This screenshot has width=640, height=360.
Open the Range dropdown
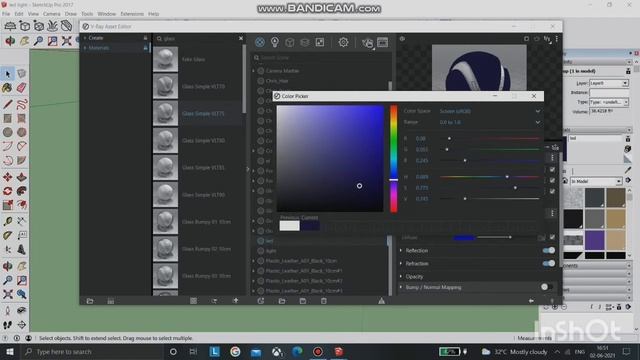pos(490,122)
